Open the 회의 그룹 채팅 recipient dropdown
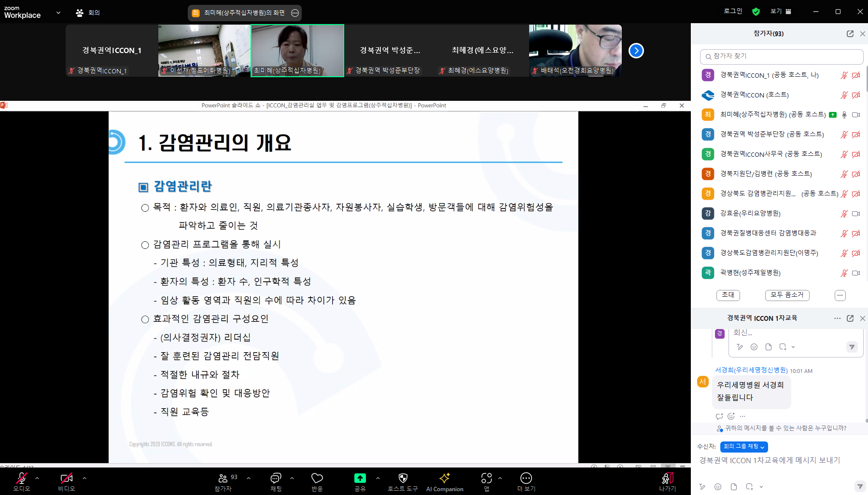The height and width of the screenshot is (495, 868). pyautogui.click(x=744, y=447)
